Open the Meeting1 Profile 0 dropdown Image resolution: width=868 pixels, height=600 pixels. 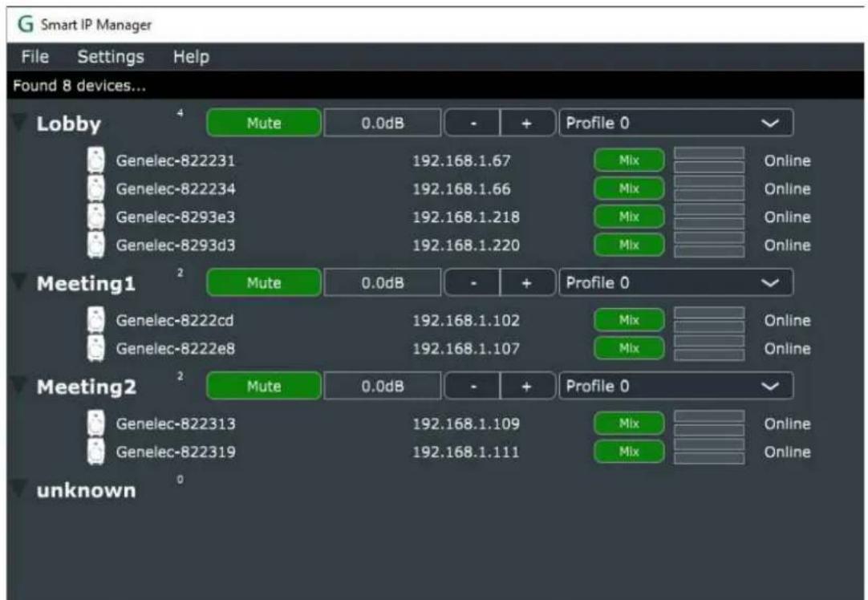(676, 283)
